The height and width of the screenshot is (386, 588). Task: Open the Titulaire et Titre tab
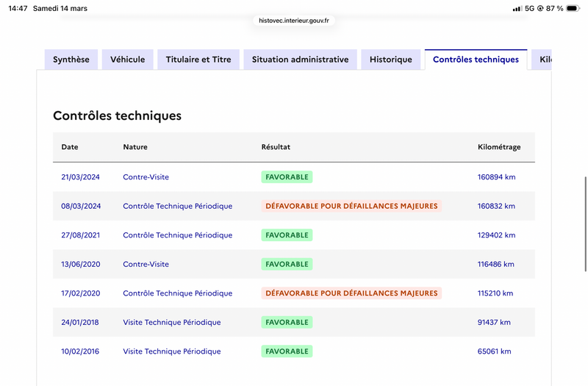tap(198, 60)
